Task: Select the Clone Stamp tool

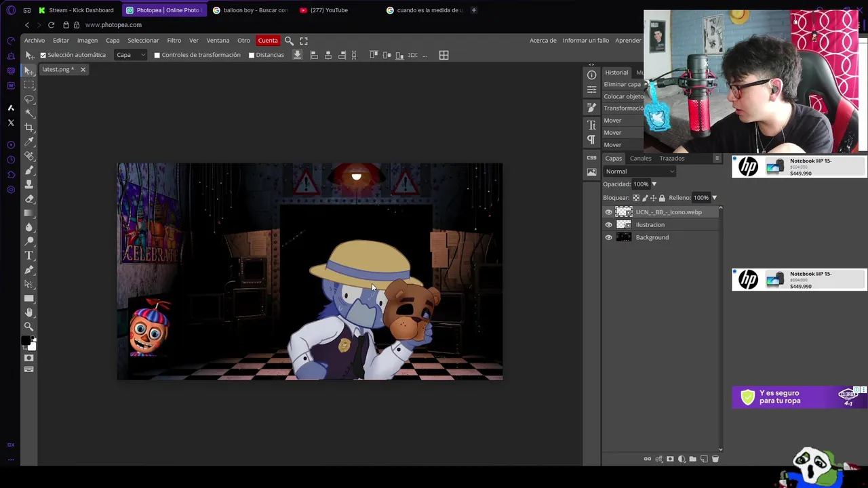Action: click(29, 184)
